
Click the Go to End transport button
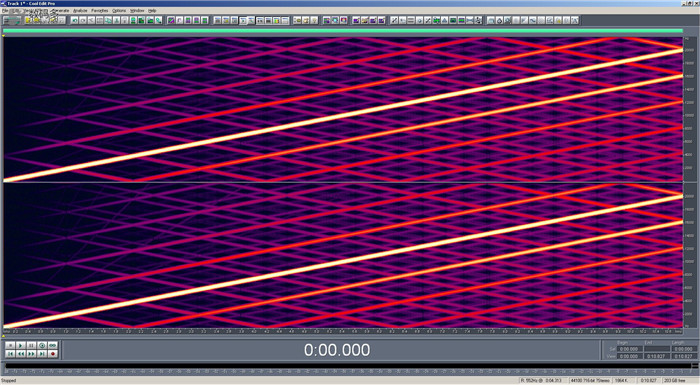click(x=42, y=354)
